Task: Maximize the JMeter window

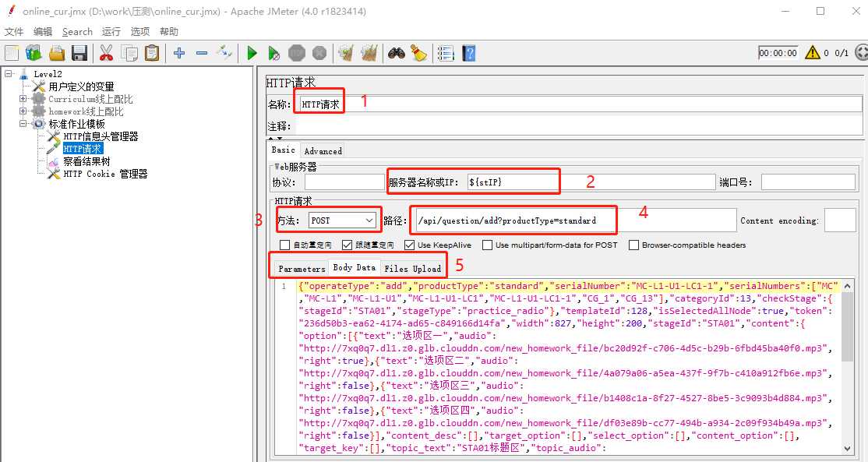Action: click(x=820, y=11)
